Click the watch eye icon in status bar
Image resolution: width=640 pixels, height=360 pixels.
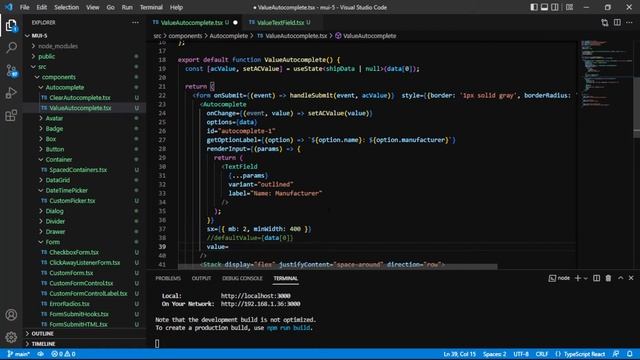[x=40, y=354]
